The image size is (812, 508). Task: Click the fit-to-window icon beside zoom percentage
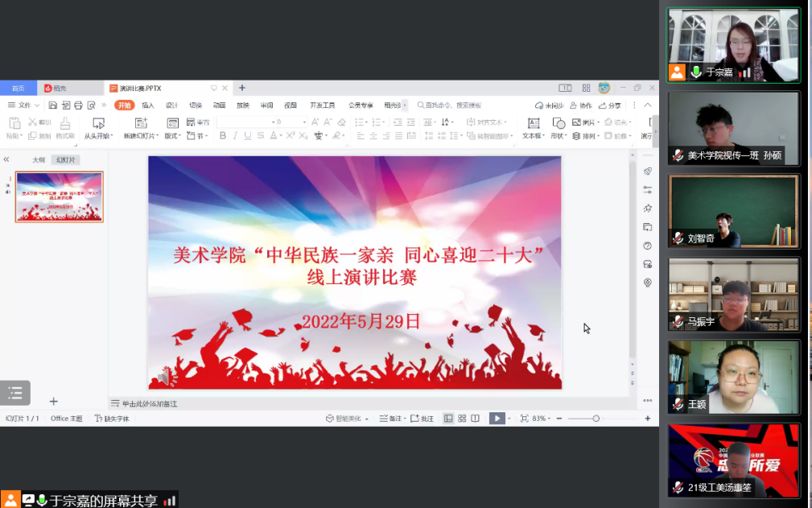(524, 419)
